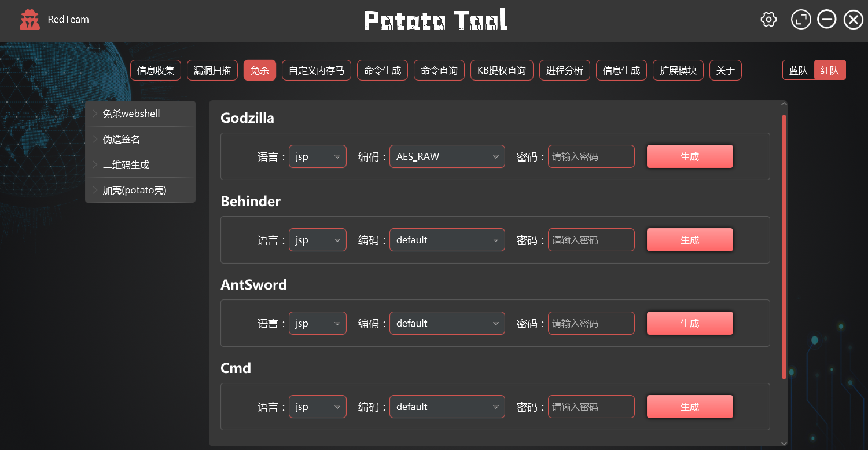Open Behinder default encoding dropdown
The width and height of the screenshot is (868, 450).
click(x=447, y=240)
